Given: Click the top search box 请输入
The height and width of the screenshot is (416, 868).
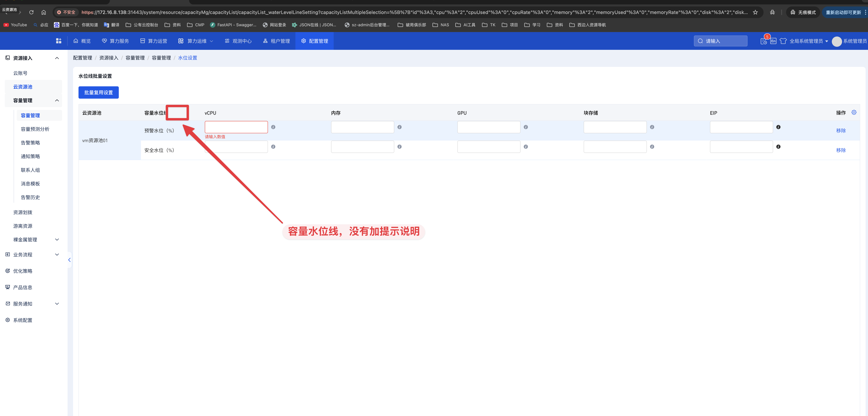Looking at the screenshot, I should click(x=720, y=41).
